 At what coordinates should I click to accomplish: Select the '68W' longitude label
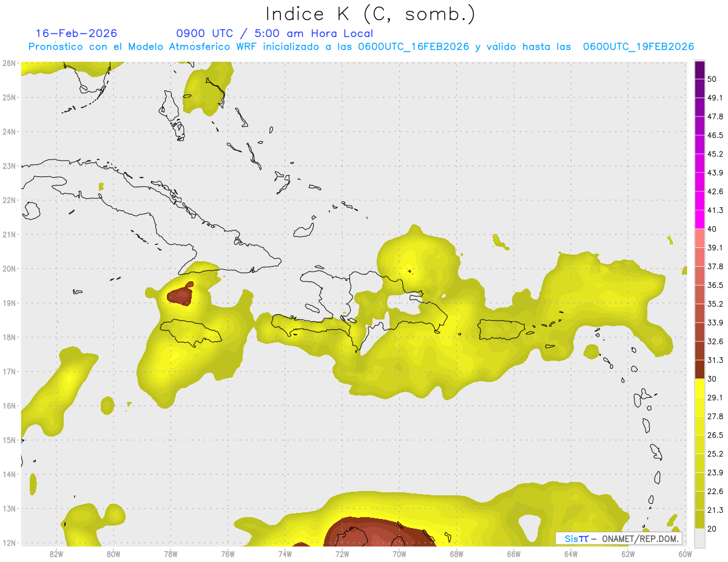pyautogui.click(x=456, y=554)
